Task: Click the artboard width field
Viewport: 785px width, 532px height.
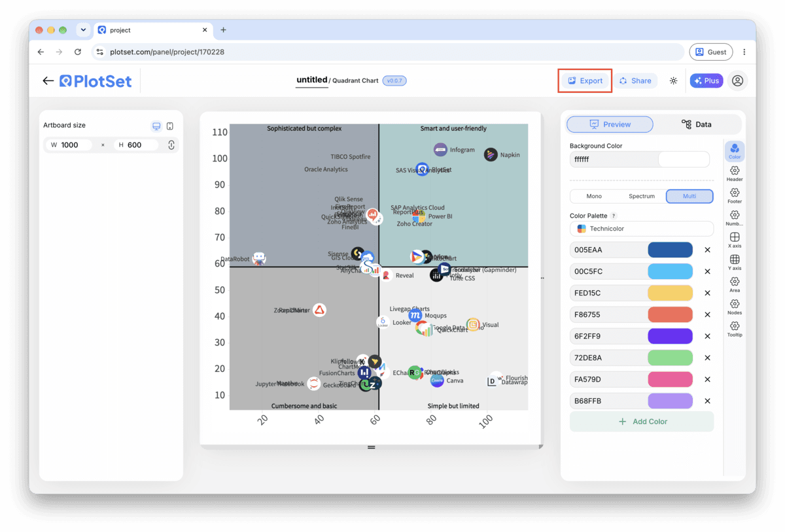Action: point(69,145)
